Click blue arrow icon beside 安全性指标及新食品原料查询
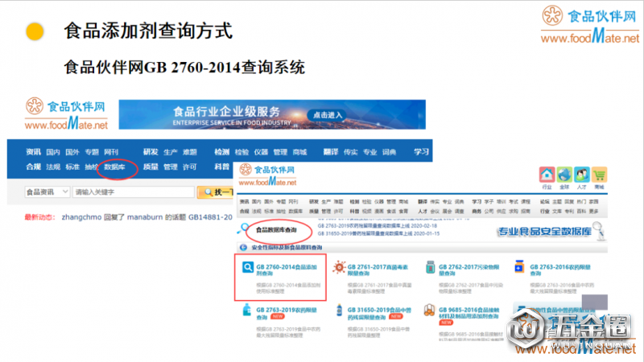The image size is (644, 362). pos(243,248)
